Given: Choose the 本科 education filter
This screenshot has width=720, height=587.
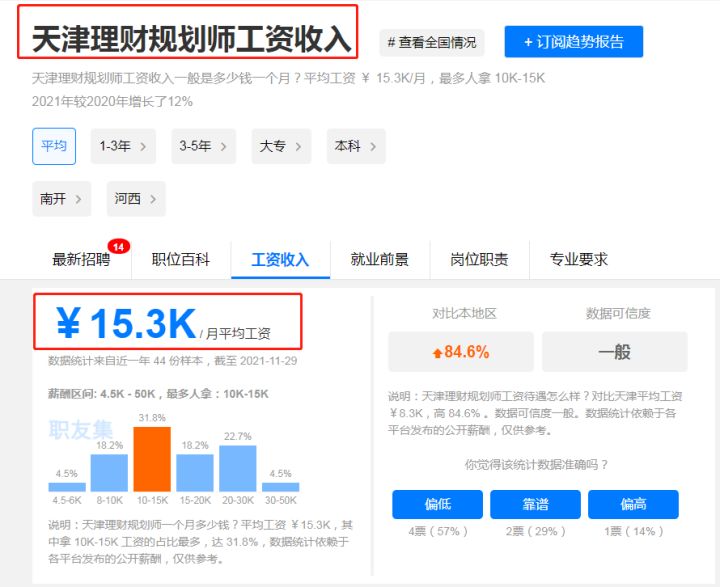Looking at the screenshot, I should 355,146.
